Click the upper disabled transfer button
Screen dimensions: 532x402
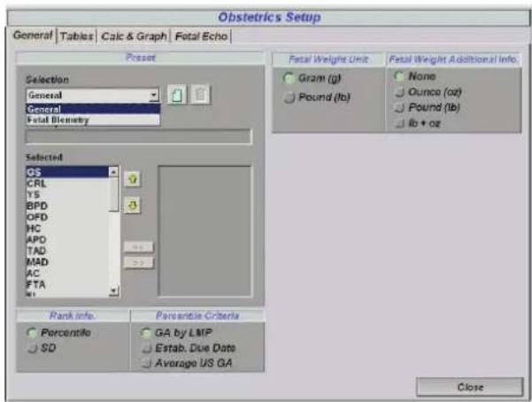138,247
